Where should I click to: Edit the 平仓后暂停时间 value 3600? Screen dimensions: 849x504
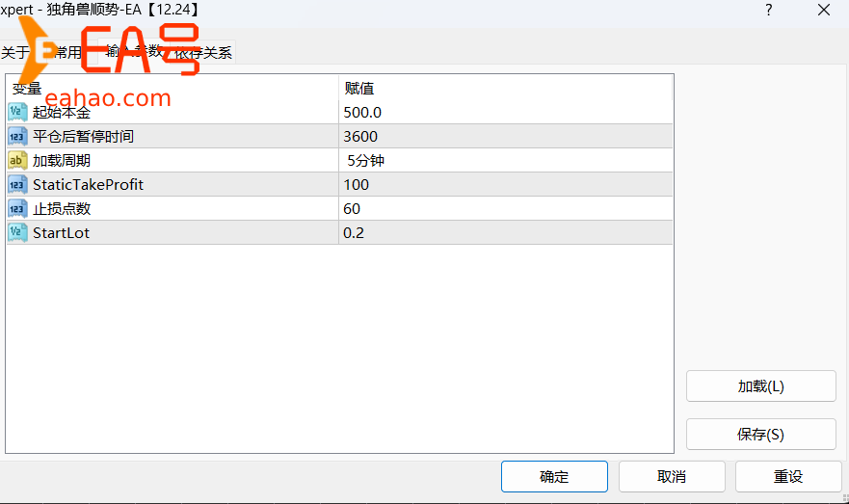point(506,137)
